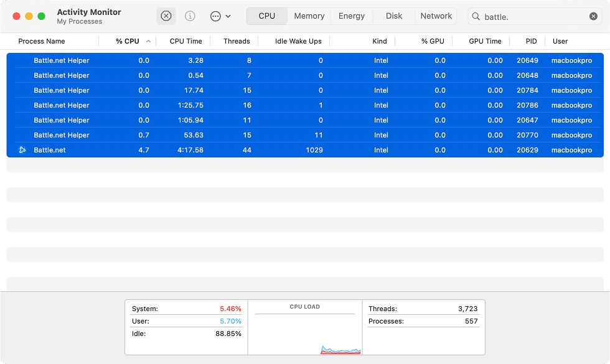The width and height of the screenshot is (610, 364).
Task: Click PID value 20629
Action: pos(528,150)
